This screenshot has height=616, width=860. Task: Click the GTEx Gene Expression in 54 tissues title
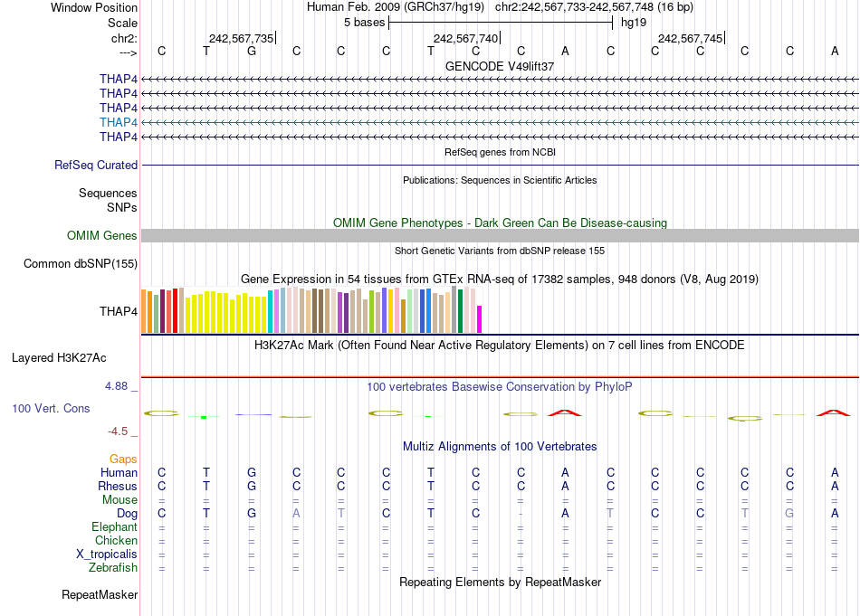click(500, 279)
